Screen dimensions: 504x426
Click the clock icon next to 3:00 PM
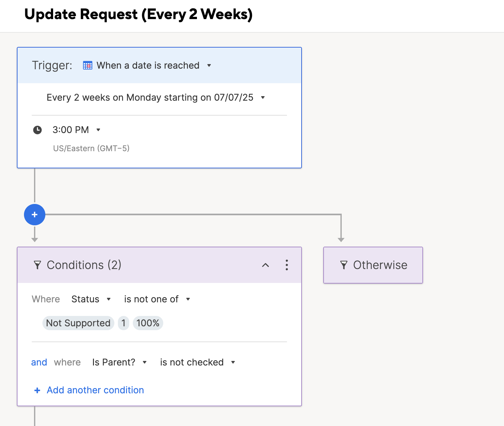pyautogui.click(x=38, y=130)
